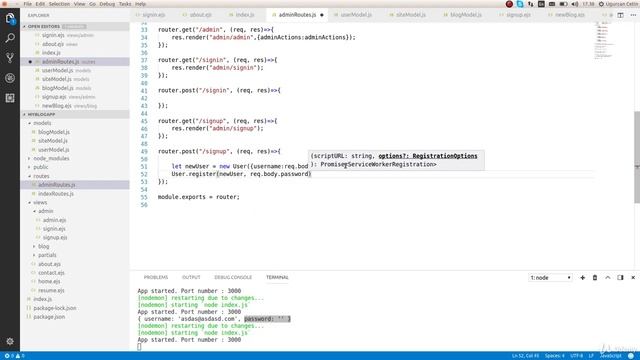Switch to the Debug Console tab
The width and height of the screenshot is (640, 360).
[233, 278]
